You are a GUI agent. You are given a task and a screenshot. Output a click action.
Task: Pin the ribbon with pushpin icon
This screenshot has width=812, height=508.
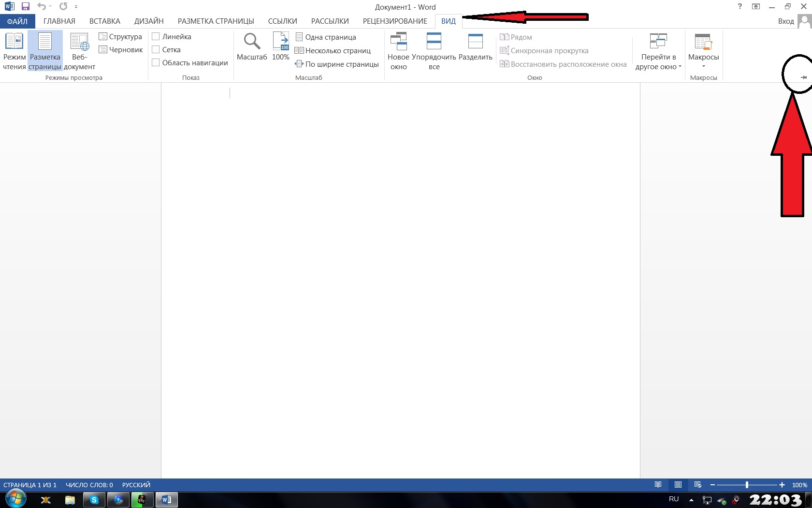(804, 77)
